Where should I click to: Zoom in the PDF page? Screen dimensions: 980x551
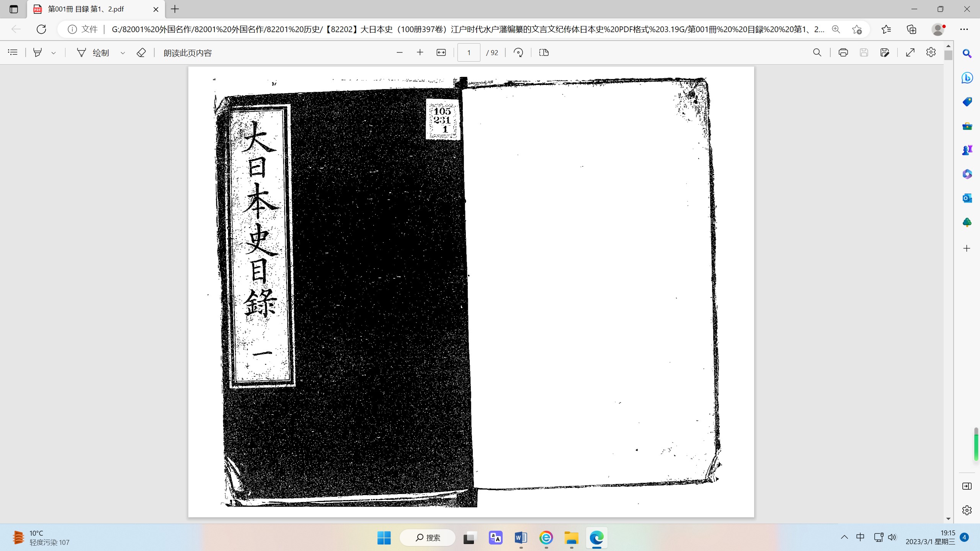coord(420,52)
